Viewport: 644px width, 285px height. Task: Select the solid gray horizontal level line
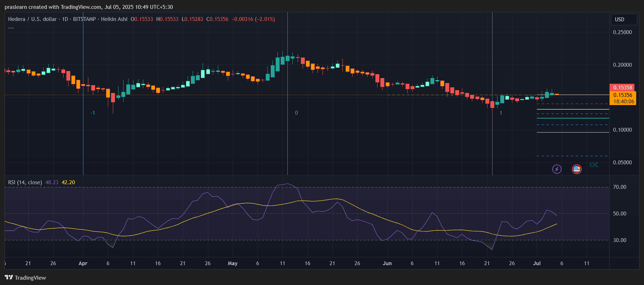click(x=573, y=132)
